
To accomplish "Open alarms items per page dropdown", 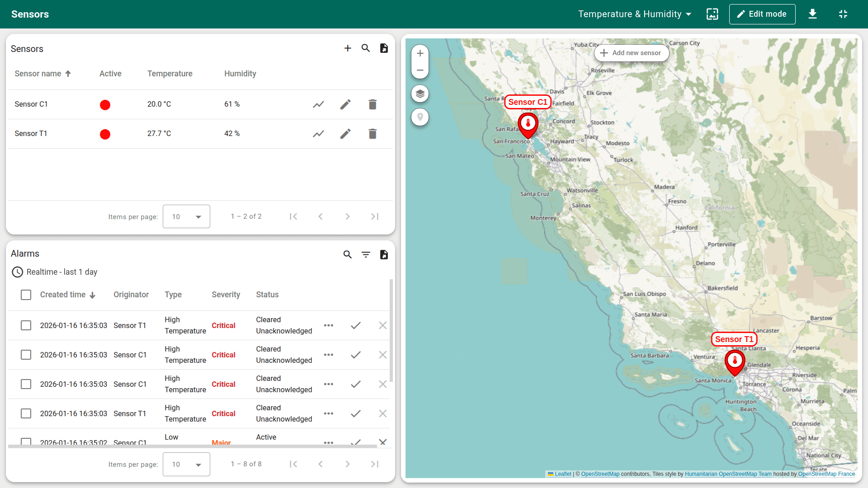I will pyautogui.click(x=186, y=465).
